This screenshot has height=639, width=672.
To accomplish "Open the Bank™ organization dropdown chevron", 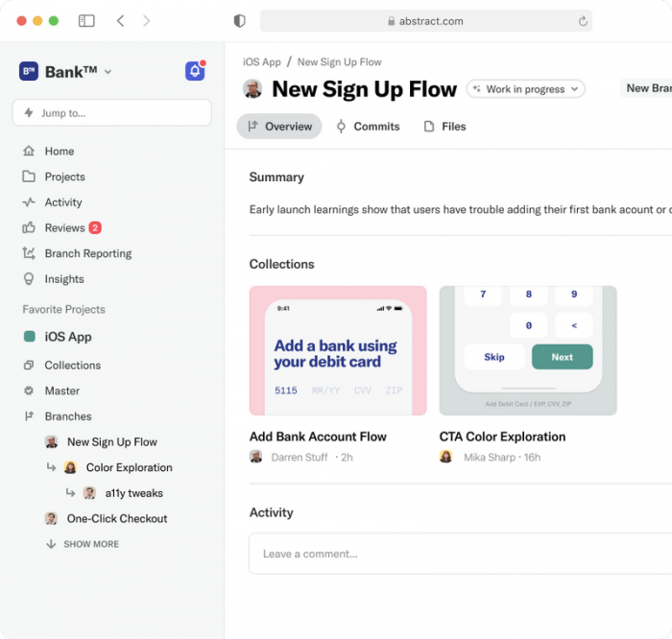I will [108, 72].
